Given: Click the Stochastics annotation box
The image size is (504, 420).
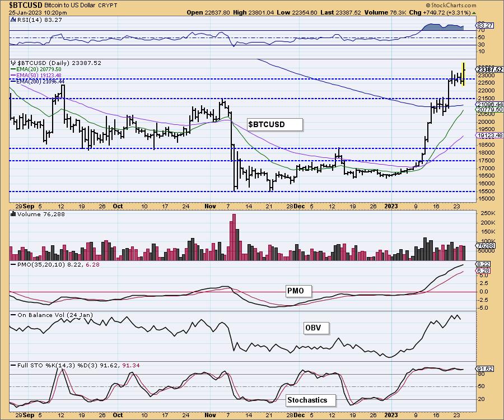Looking at the screenshot, I should (x=310, y=400).
